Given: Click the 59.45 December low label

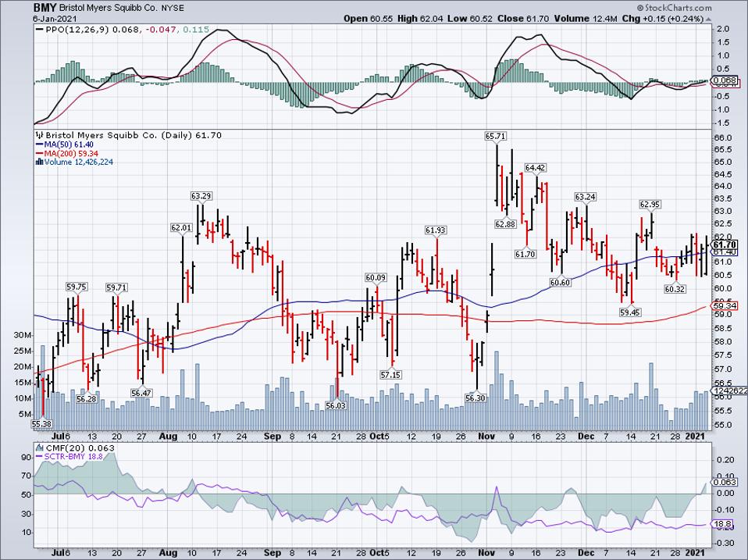Looking at the screenshot, I should click(630, 312).
